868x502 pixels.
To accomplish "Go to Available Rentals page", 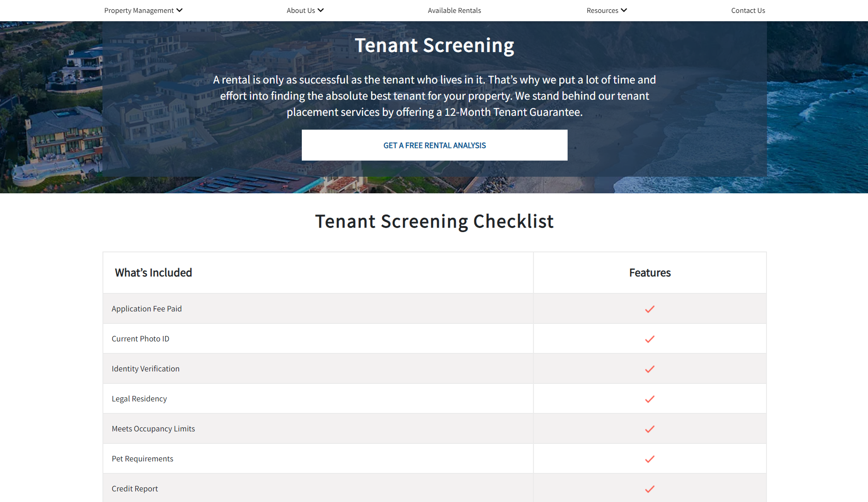I will click(x=454, y=11).
